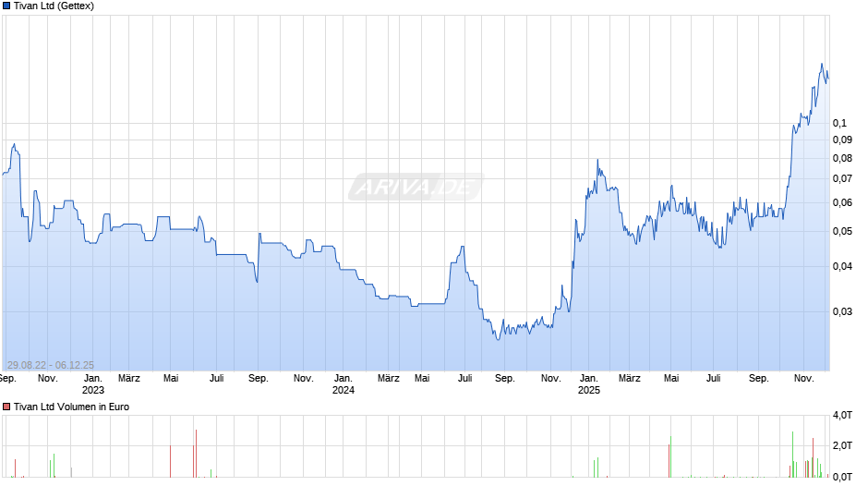
Task: Click the price peak near December 2025
Action: pyautogui.click(x=822, y=65)
